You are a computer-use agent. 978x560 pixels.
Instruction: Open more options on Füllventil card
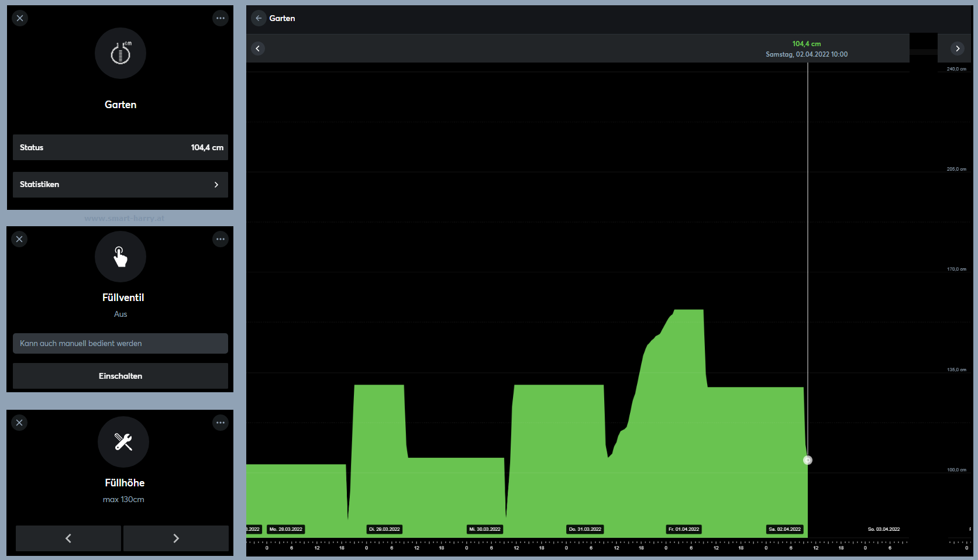(x=220, y=239)
